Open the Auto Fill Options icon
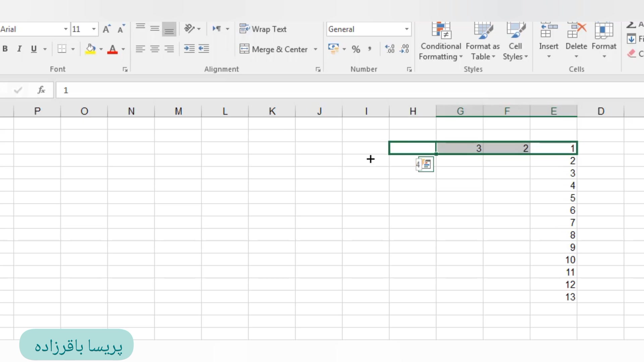Viewport: 644px width, 362px height. (426, 165)
